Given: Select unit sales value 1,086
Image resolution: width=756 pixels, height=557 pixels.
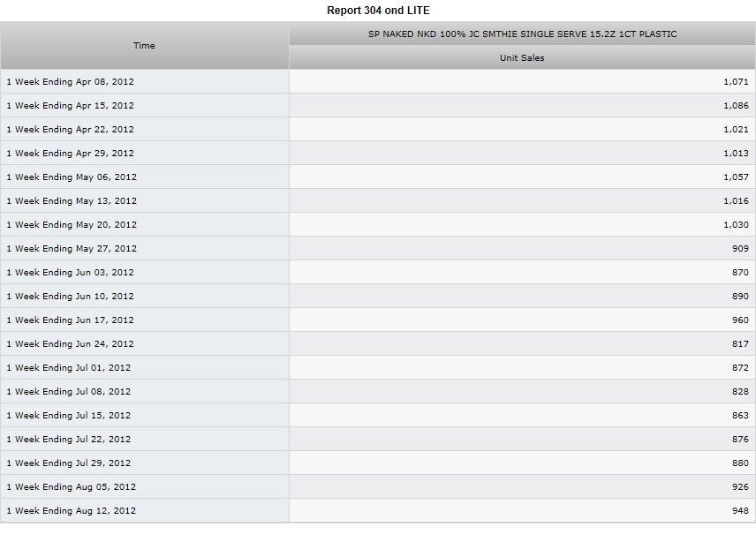Looking at the screenshot, I should [x=736, y=105].
